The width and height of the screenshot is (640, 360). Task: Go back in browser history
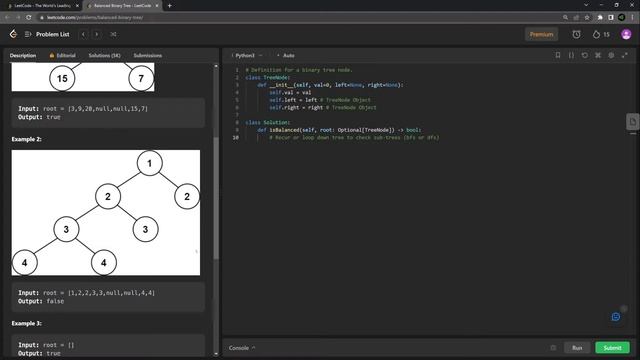pyautogui.click(x=7, y=17)
